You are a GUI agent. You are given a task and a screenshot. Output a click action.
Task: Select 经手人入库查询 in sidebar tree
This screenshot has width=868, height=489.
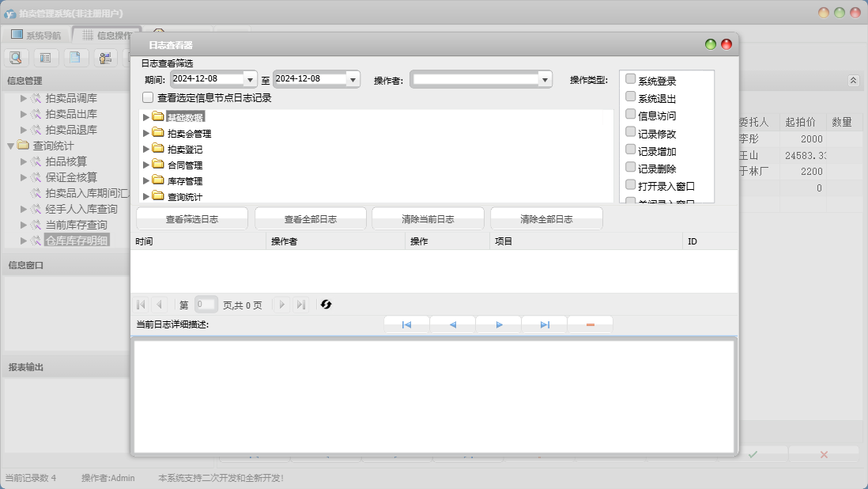(x=81, y=209)
